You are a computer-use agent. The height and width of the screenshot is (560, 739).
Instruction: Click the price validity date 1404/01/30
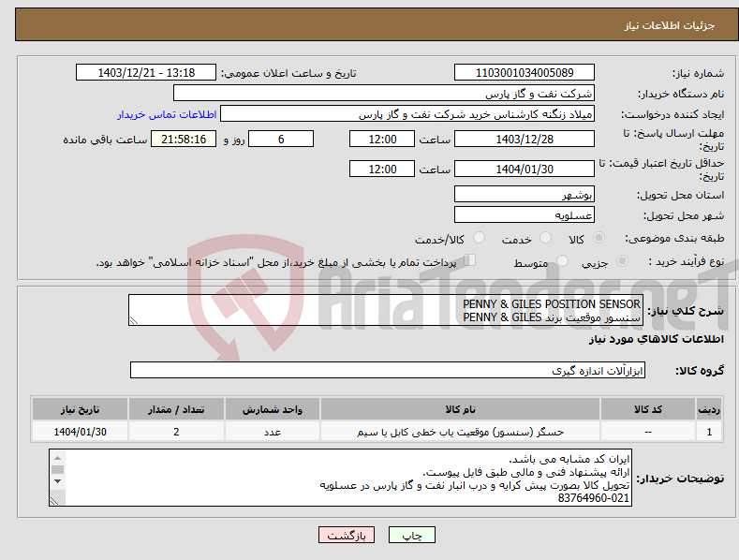525,169
